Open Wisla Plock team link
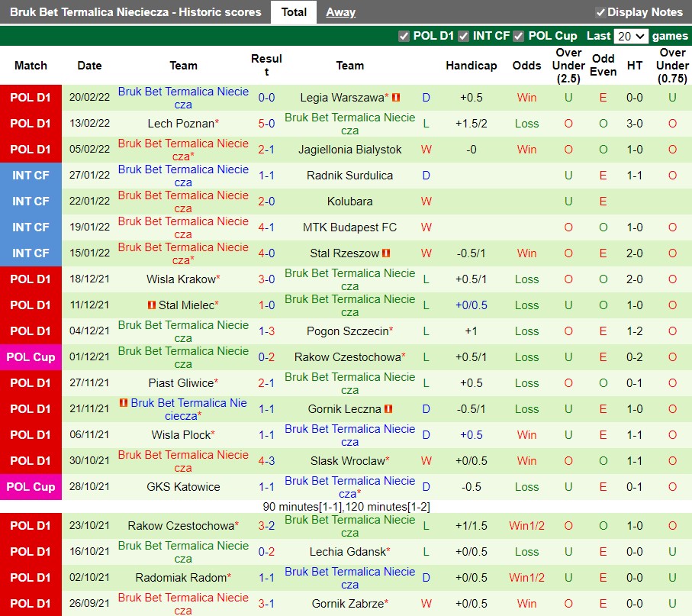The image size is (692, 616). pos(183,435)
